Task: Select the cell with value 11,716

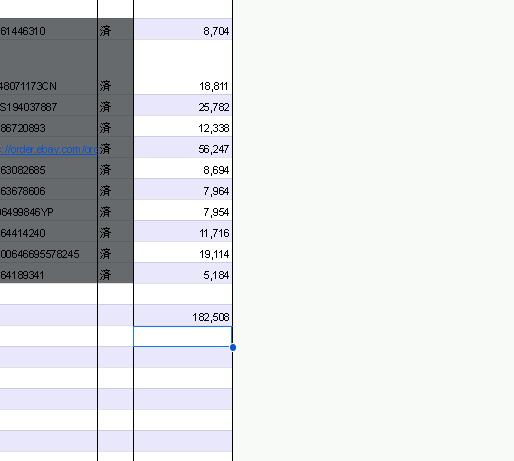Action: click(x=183, y=233)
